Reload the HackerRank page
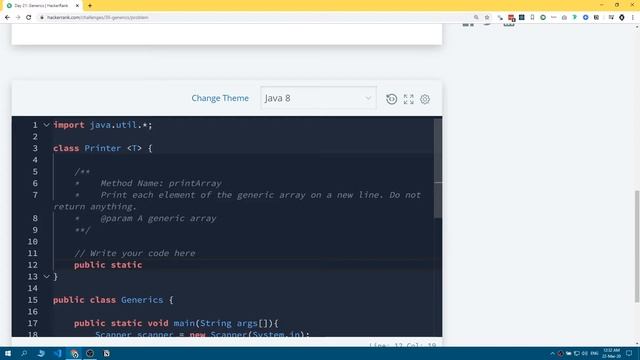 [29, 18]
